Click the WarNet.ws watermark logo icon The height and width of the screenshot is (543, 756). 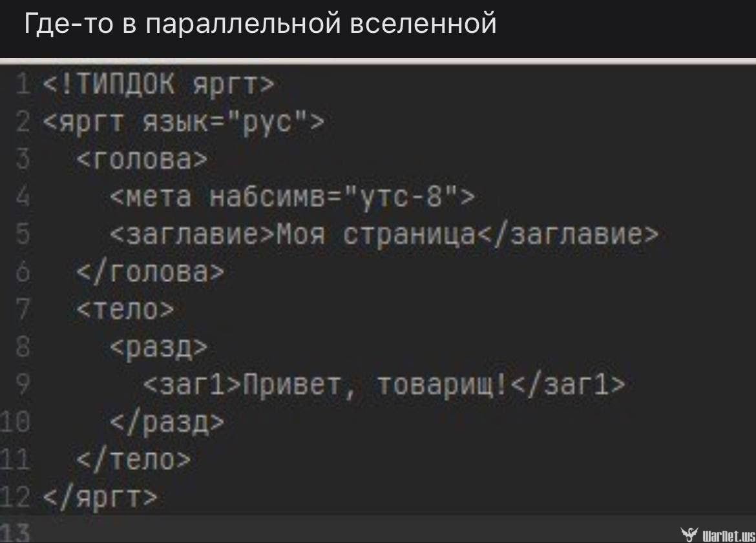[x=689, y=534]
